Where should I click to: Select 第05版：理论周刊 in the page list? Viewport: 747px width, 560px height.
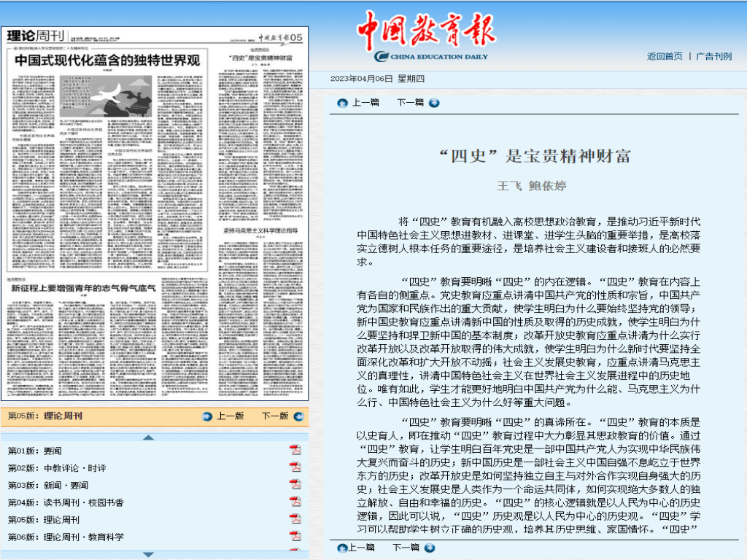[x=43, y=519]
